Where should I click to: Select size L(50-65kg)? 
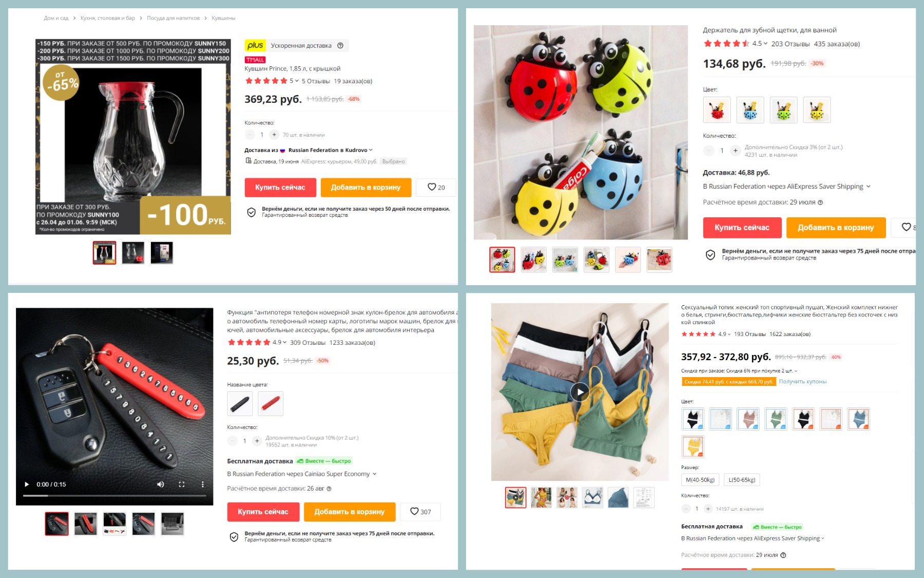click(x=742, y=480)
